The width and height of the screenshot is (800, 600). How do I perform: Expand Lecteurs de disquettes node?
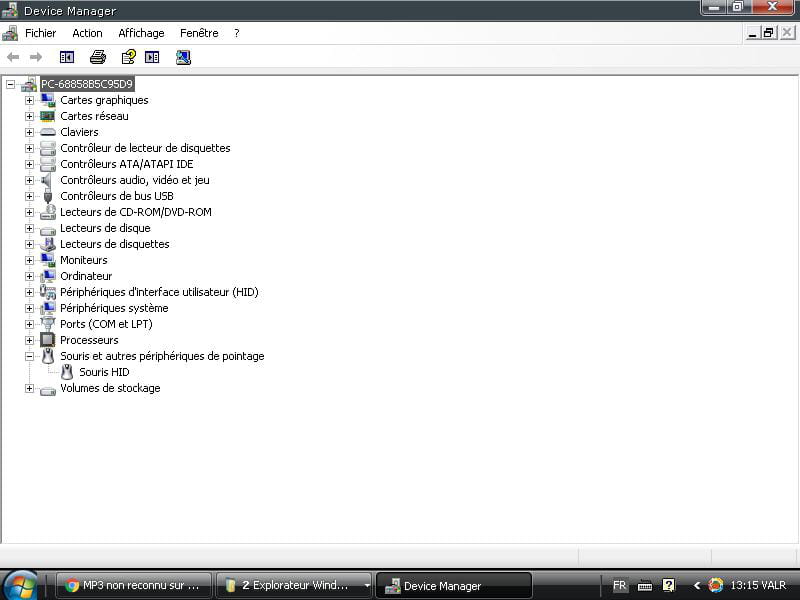pos(29,244)
